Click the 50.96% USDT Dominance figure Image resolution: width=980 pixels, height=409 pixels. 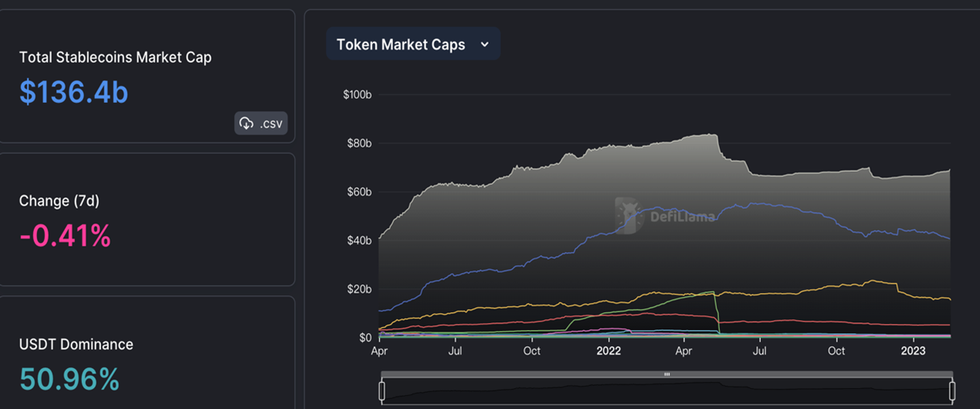pos(69,379)
